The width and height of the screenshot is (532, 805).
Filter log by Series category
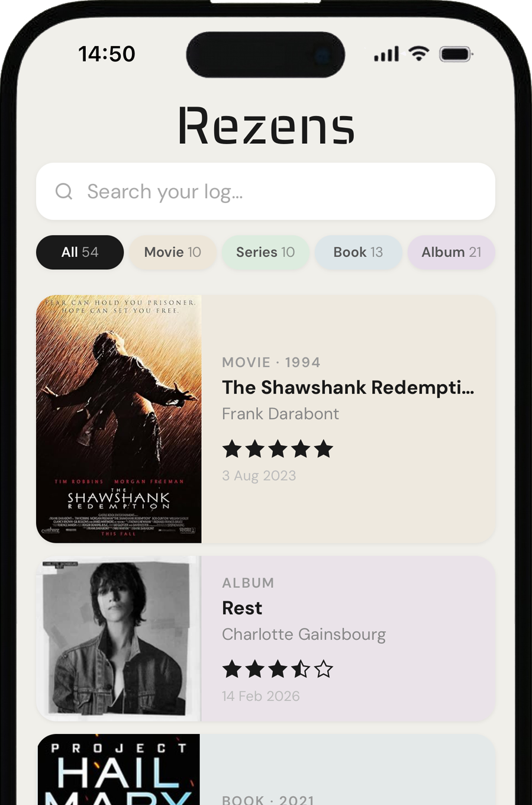(266, 252)
